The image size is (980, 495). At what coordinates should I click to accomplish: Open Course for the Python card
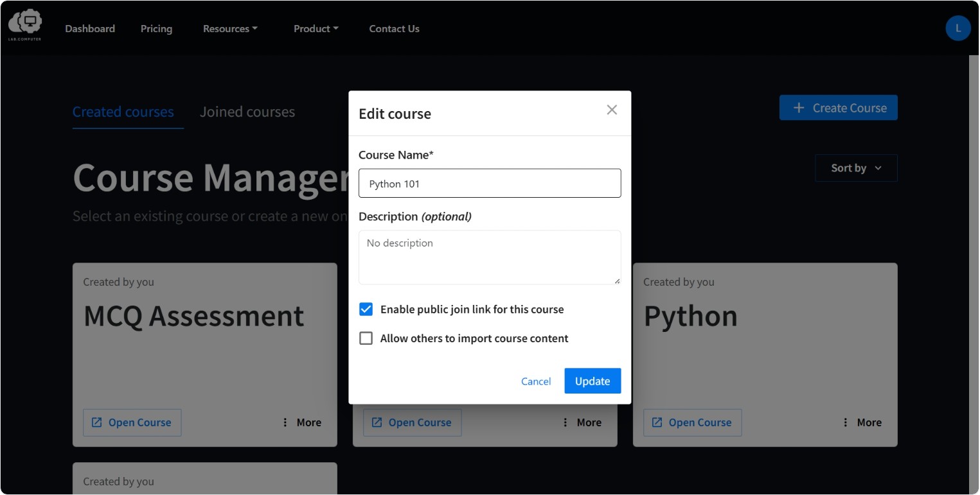click(692, 422)
